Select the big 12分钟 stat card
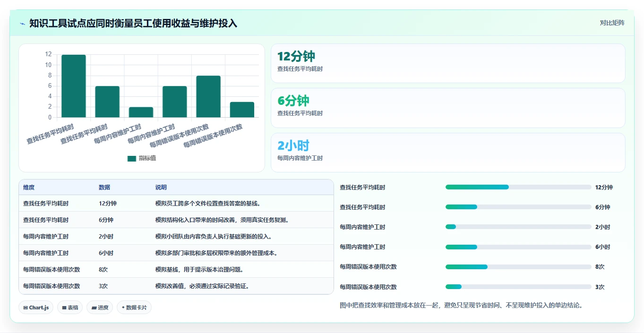 pos(448,63)
